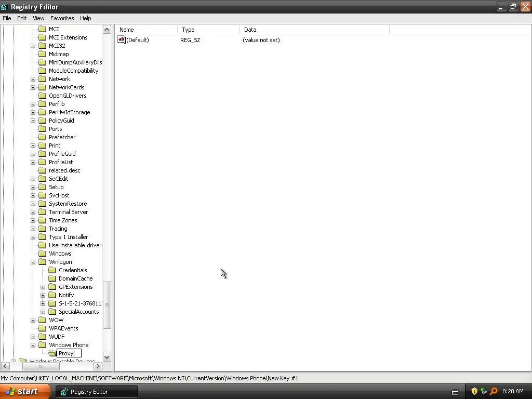Click the Midimap folder icon
The width and height of the screenshot is (532, 399).
click(x=43, y=54)
